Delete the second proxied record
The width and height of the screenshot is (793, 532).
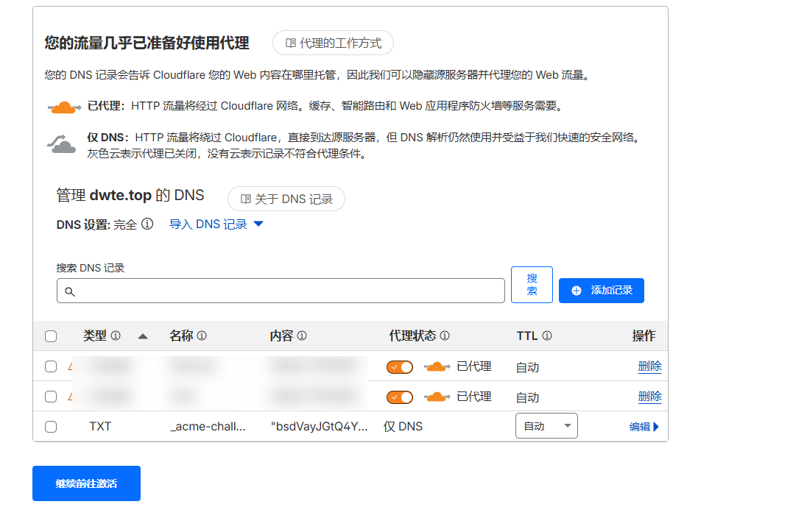click(650, 397)
